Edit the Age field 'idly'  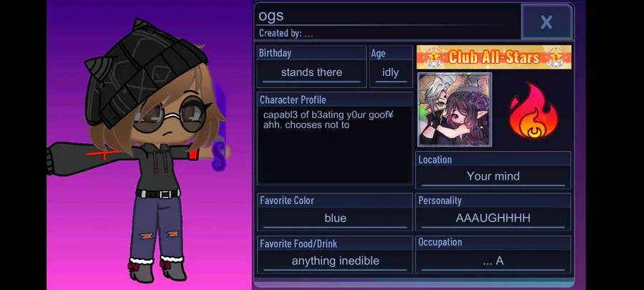coord(391,73)
